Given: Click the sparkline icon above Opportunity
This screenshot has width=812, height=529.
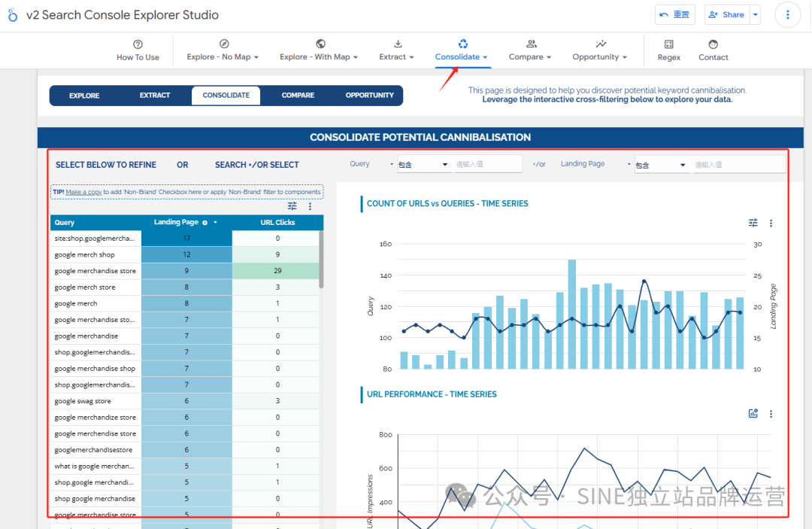Looking at the screenshot, I should 601,44.
